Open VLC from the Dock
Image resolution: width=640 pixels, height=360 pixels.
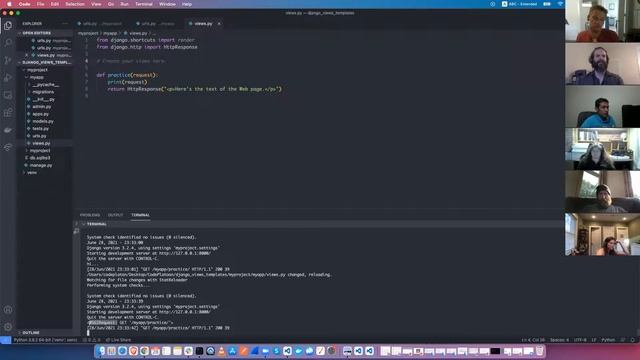tap(221, 351)
